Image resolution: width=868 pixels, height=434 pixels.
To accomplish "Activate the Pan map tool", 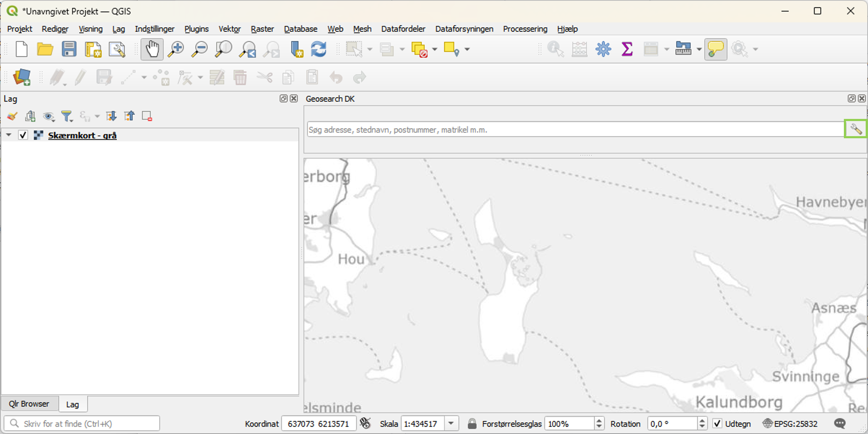I will pos(152,49).
